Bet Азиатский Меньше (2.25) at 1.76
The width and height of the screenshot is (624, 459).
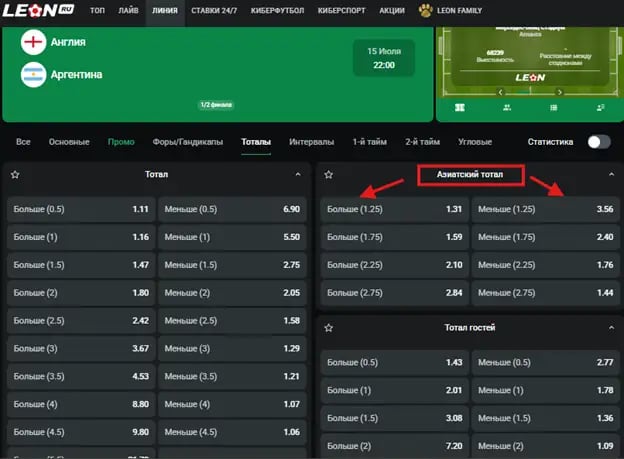(x=546, y=265)
